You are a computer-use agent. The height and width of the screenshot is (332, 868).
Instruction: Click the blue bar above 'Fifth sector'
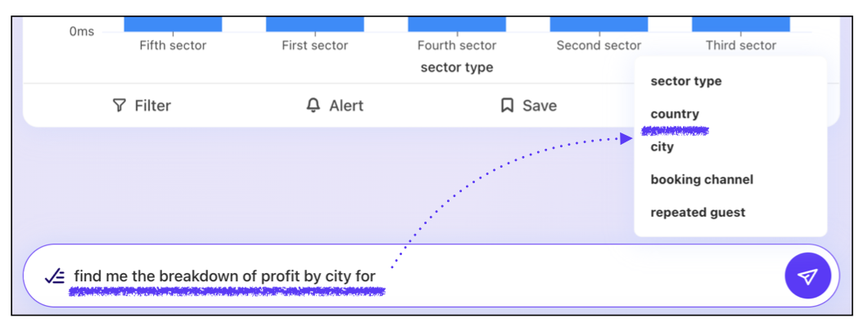173,24
